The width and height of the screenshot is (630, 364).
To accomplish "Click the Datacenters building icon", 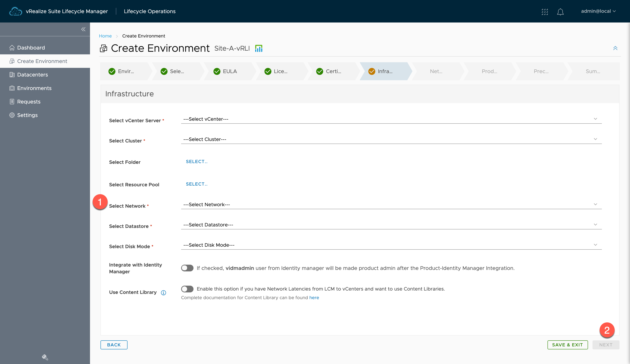I will point(12,74).
